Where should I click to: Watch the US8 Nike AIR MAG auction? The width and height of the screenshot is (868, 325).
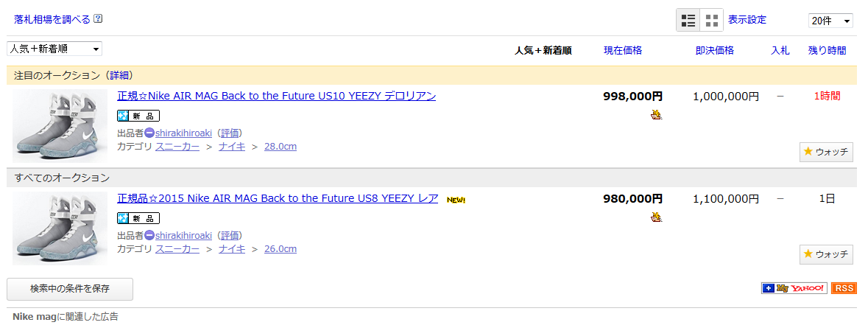[x=826, y=254]
